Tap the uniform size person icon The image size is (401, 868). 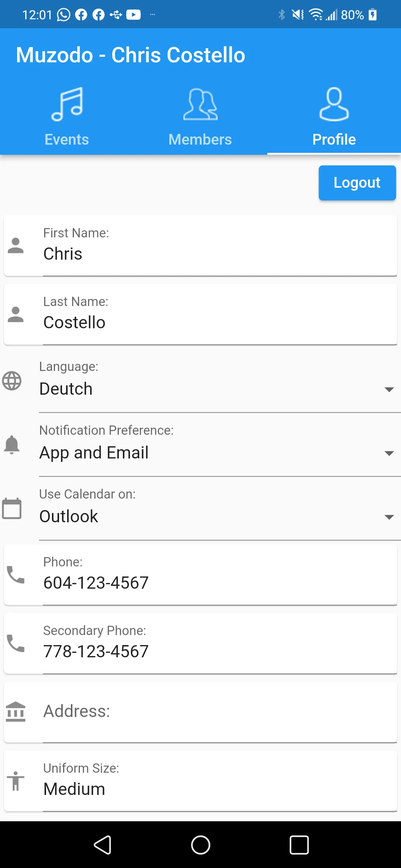(x=16, y=781)
